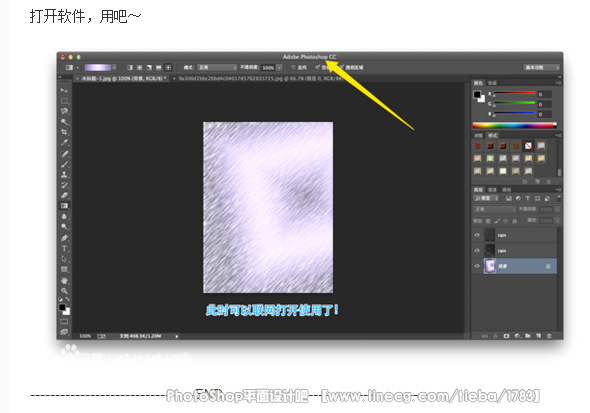Toggle layer filtering switch in Layers panel
The height and width of the screenshot is (413, 590).
[559, 198]
